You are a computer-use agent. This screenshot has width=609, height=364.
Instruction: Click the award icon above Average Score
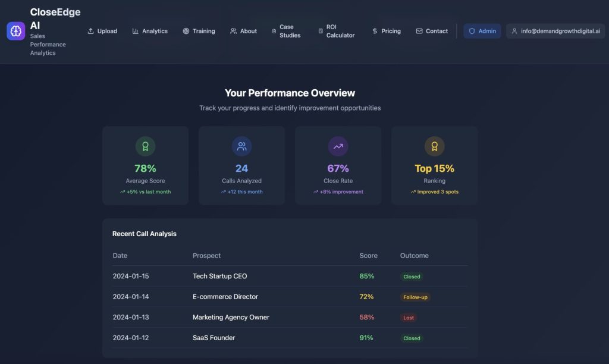click(145, 146)
